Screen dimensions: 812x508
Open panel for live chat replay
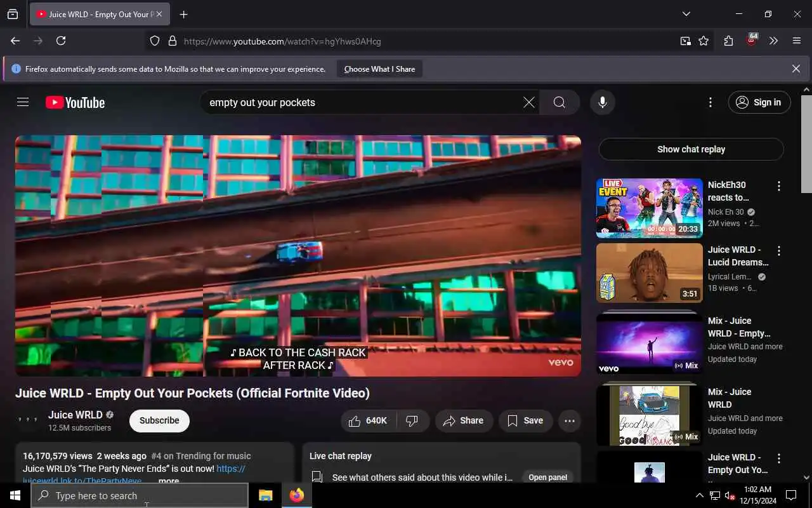point(548,477)
